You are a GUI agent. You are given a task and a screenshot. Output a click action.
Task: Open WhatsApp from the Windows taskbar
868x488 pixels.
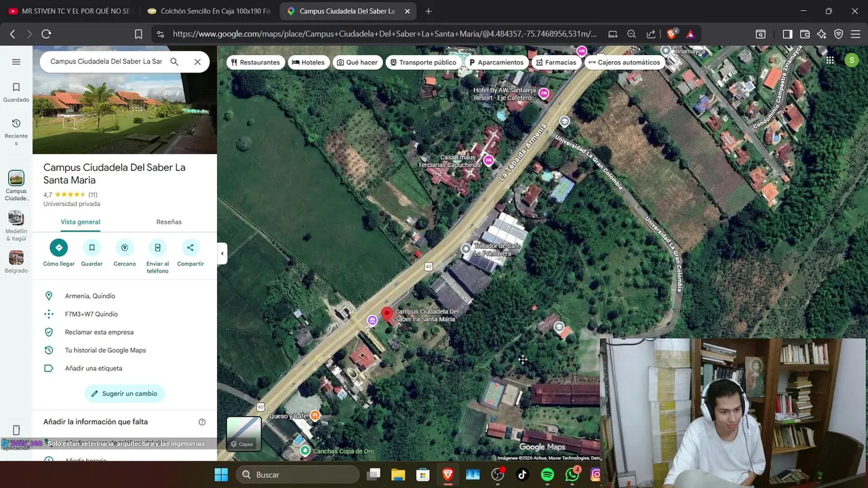click(x=572, y=474)
